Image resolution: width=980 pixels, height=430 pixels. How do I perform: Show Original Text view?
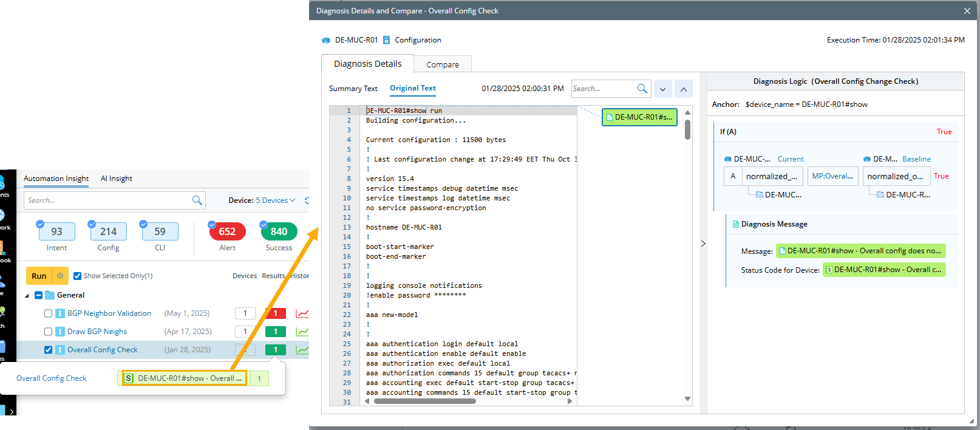[413, 88]
